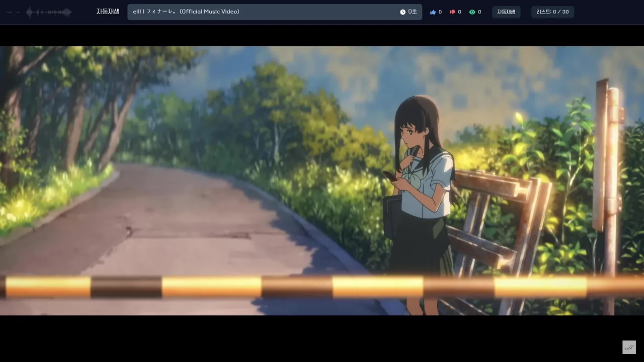Toggle the 자동재생 button beside the view count
Viewport: 644px width, 362px height.
[506, 12]
